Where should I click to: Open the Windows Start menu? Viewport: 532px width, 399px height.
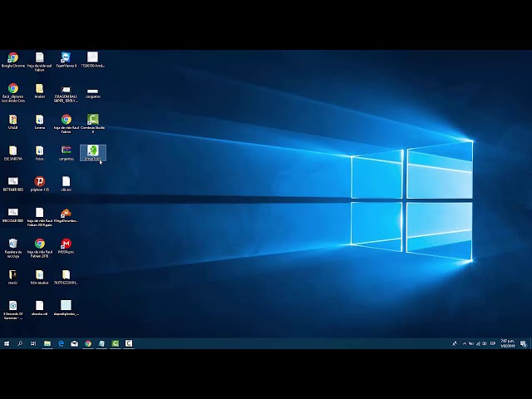[7, 343]
